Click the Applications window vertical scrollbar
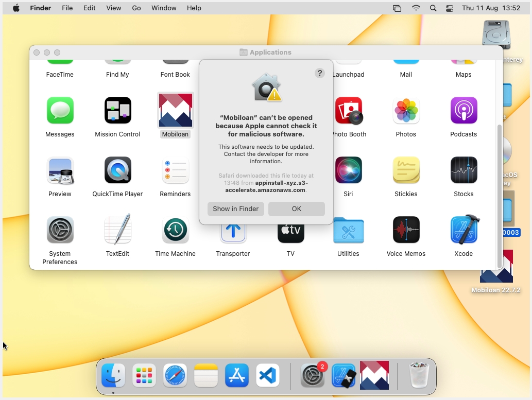 pyautogui.click(x=499, y=196)
